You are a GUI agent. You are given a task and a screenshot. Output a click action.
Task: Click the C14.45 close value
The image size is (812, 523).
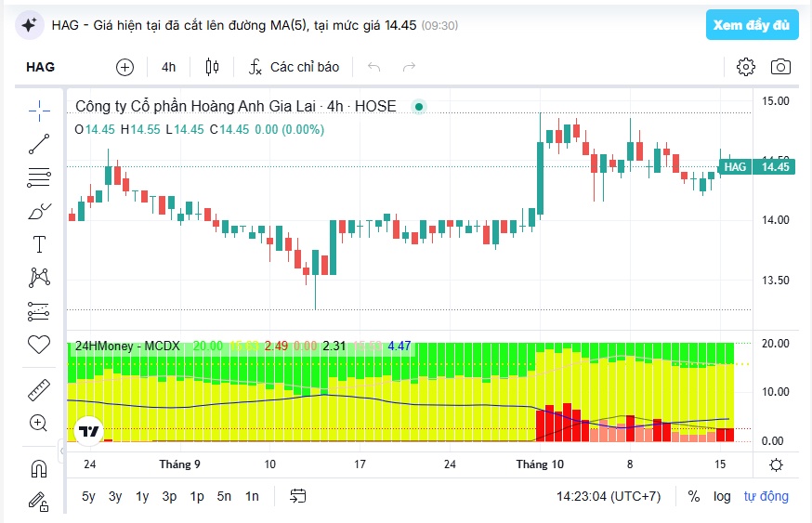tap(229, 129)
